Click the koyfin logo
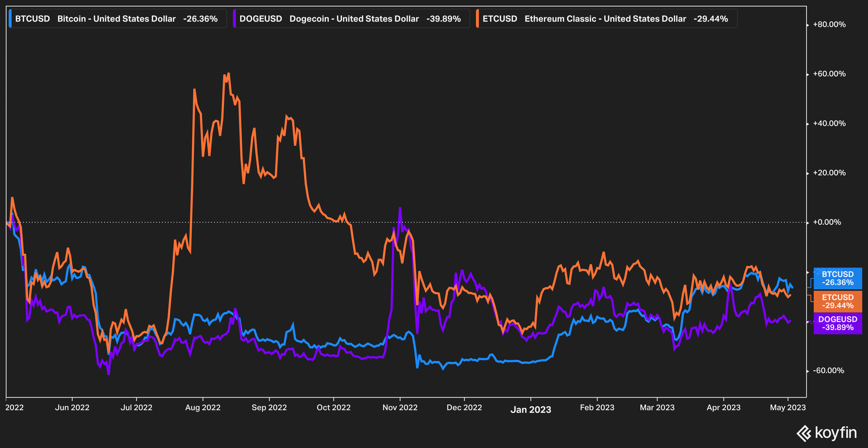 click(x=827, y=433)
